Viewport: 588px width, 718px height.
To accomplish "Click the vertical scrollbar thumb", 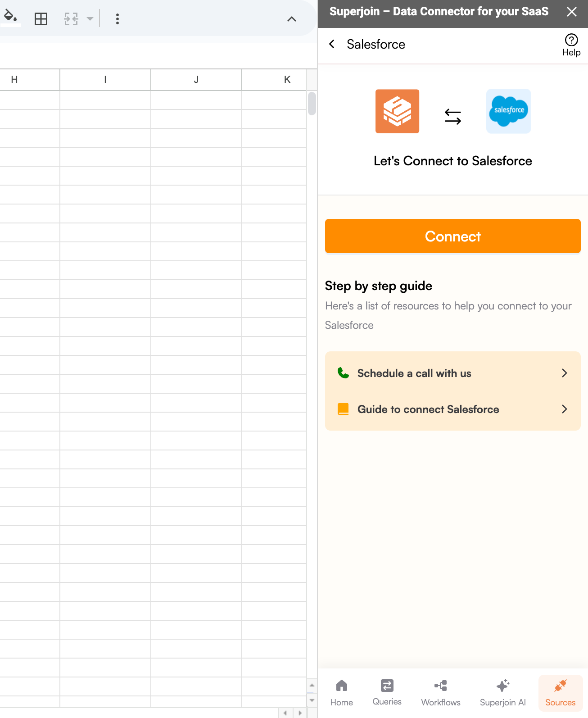I will click(312, 103).
